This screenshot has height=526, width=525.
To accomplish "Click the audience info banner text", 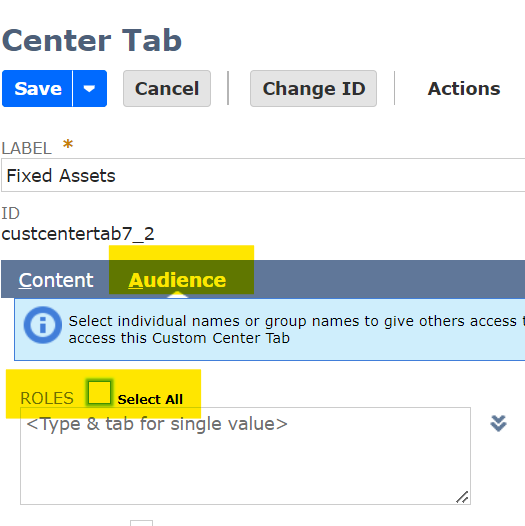I will 297,329.
